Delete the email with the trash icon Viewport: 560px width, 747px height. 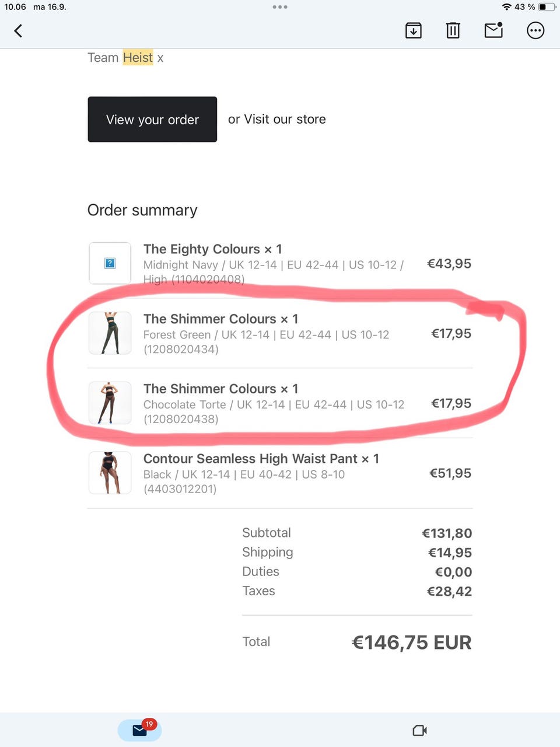coord(453,30)
